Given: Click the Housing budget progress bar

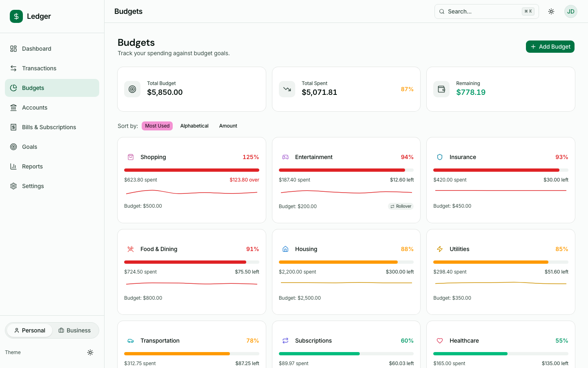Looking at the screenshot, I should coord(346,262).
